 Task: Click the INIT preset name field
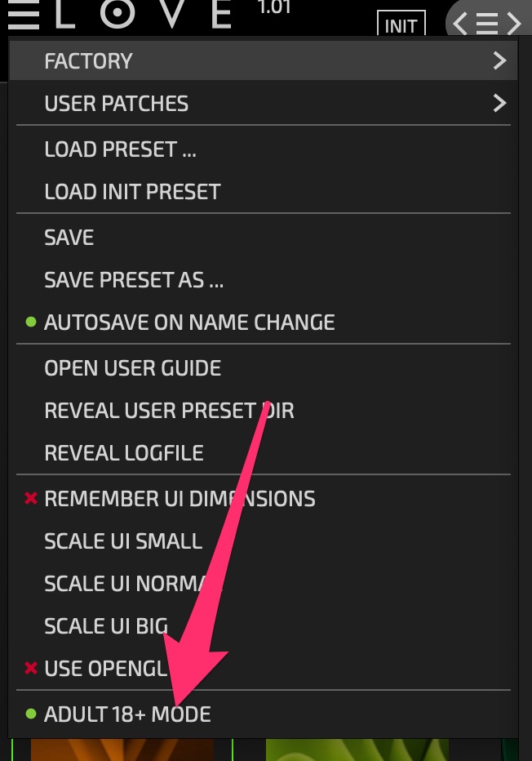401,25
